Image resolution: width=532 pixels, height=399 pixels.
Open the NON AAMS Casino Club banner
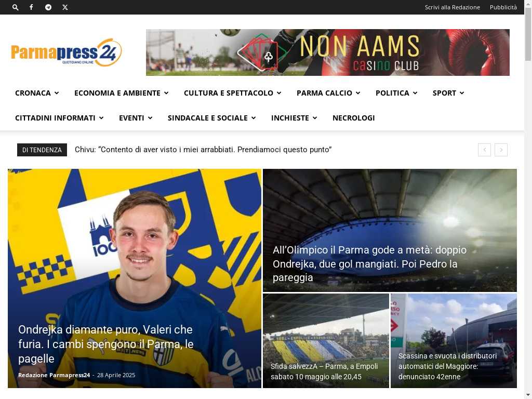[328, 52]
